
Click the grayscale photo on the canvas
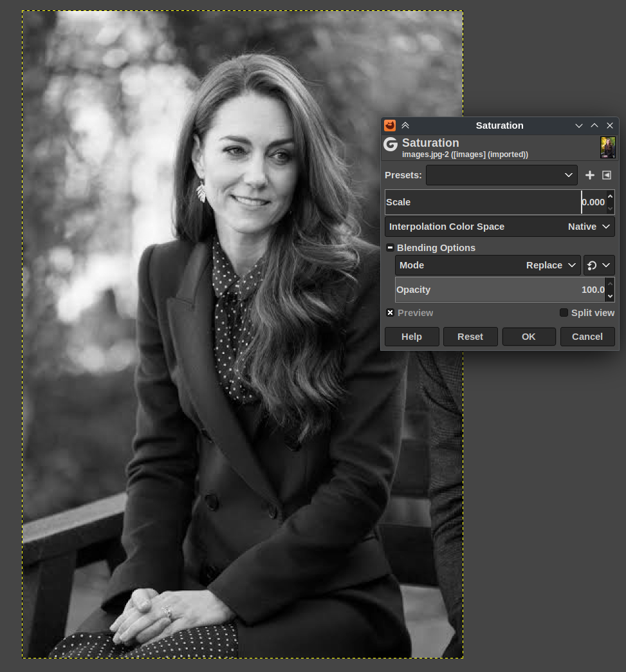[x=243, y=334]
